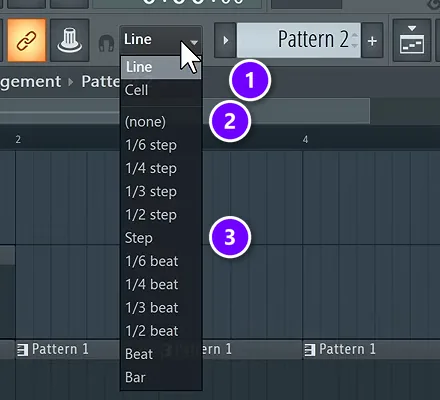Choose 1/2 beat snap option
This screenshot has height=400, width=440.
(161, 331)
